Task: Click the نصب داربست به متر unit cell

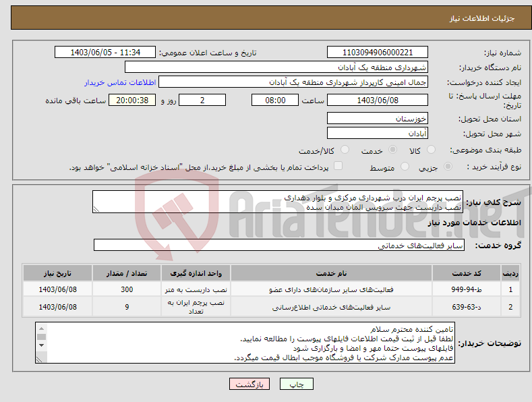Action: (196, 289)
